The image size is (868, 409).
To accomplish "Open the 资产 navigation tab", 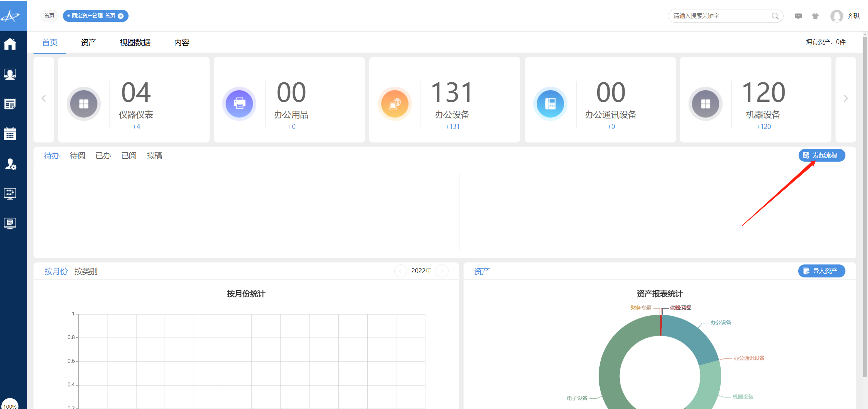I will (x=89, y=42).
